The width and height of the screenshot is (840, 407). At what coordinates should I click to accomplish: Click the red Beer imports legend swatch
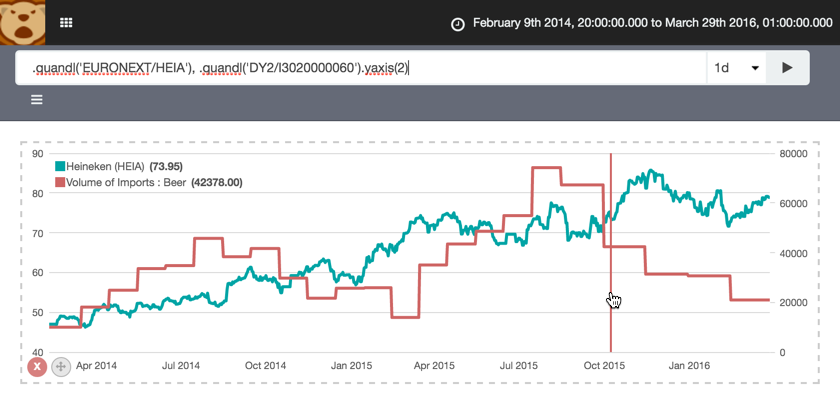(59, 183)
